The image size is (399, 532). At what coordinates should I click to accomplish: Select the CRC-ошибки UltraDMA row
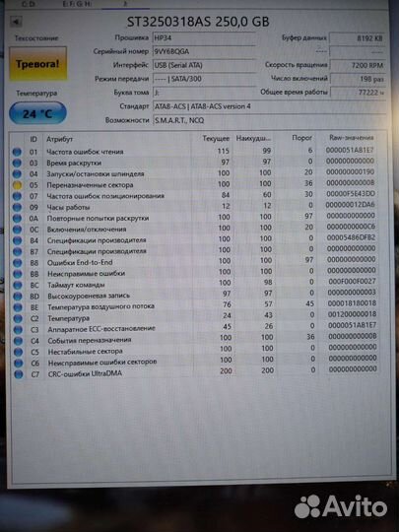click(195, 371)
